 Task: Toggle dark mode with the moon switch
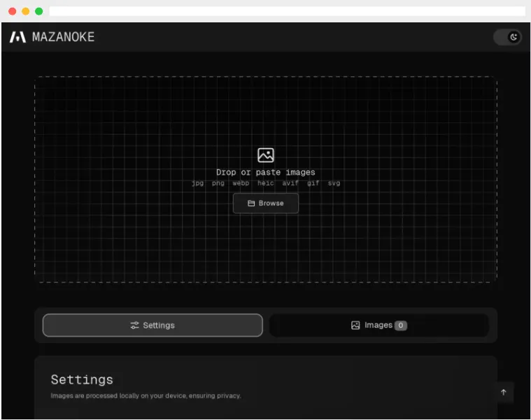[x=508, y=37]
